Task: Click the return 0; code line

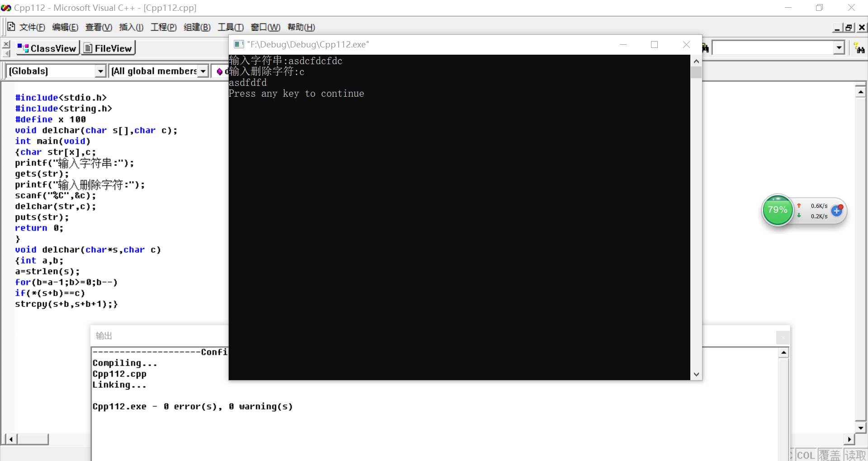Action: click(x=39, y=228)
